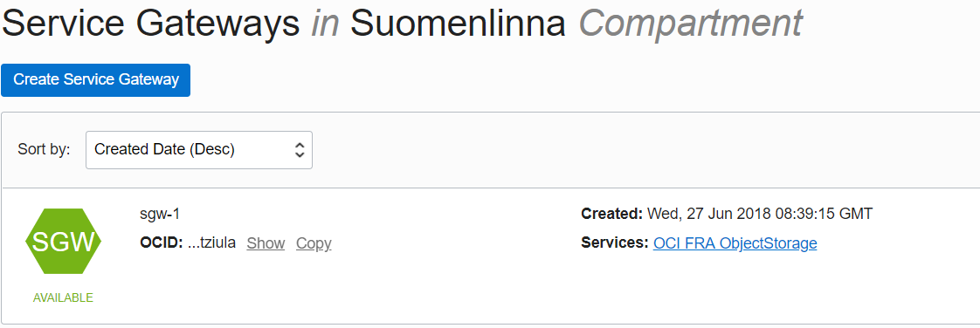Open the Created Date (Desc) sort dropdown
The image size is (980, 328).
[199, 150]
